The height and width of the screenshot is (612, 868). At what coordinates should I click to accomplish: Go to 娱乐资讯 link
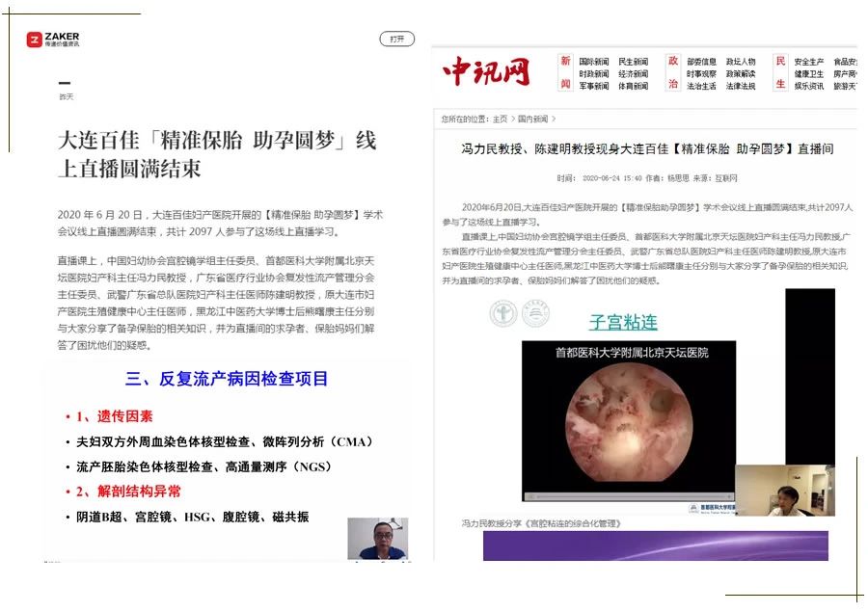tap(808, 87)
